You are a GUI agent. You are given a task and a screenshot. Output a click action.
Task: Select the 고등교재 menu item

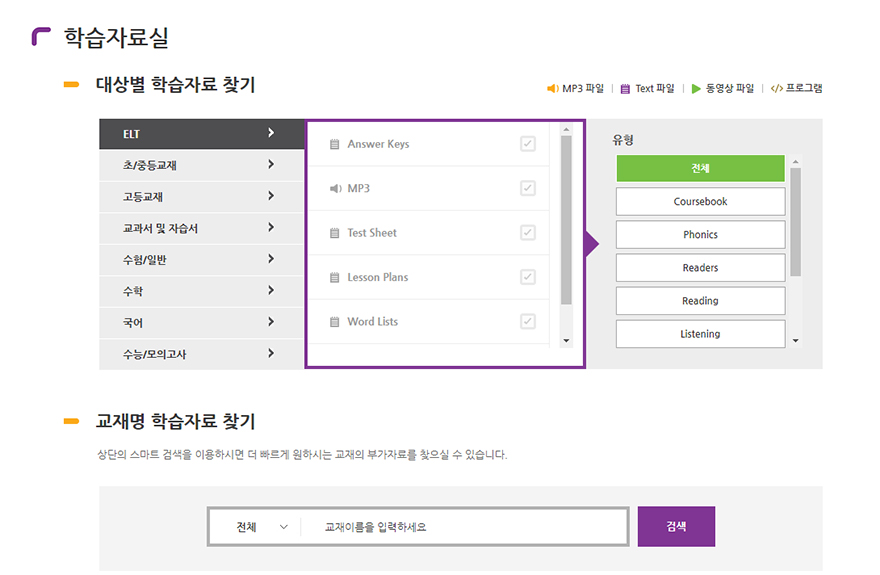(201, 196)
